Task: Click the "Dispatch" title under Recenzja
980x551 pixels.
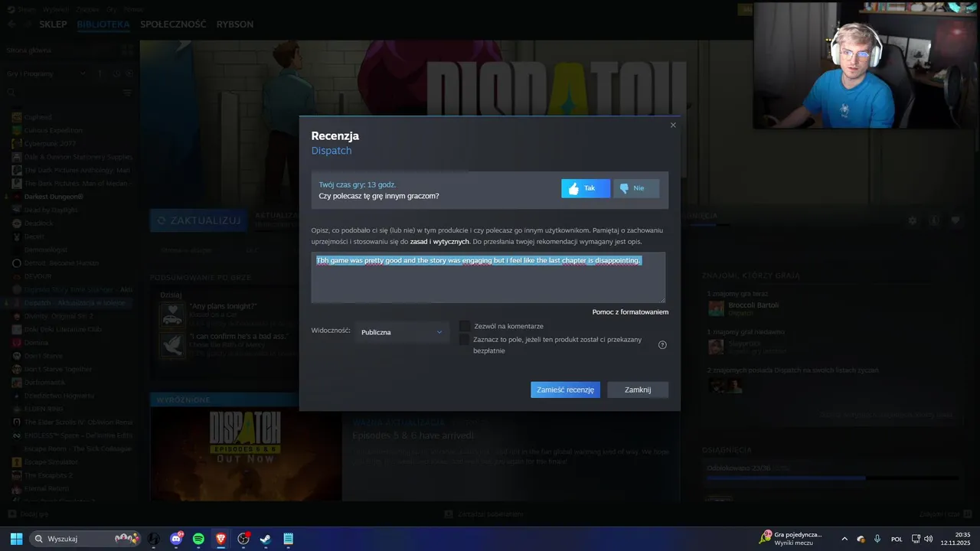Action: 332,151
